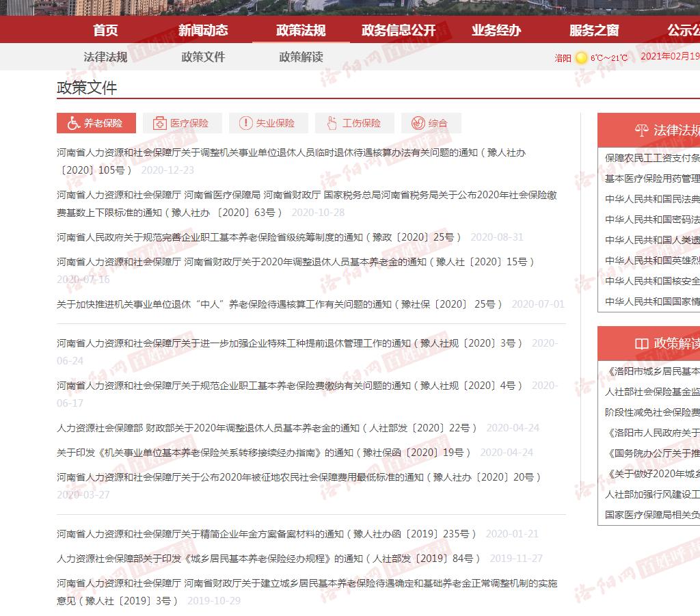Image resolution: width=700 pixels, height=616 pixels.
Task: Open 豫人社办〔2020〕20号 被征地农民 notice
Action: pos(299,477)
